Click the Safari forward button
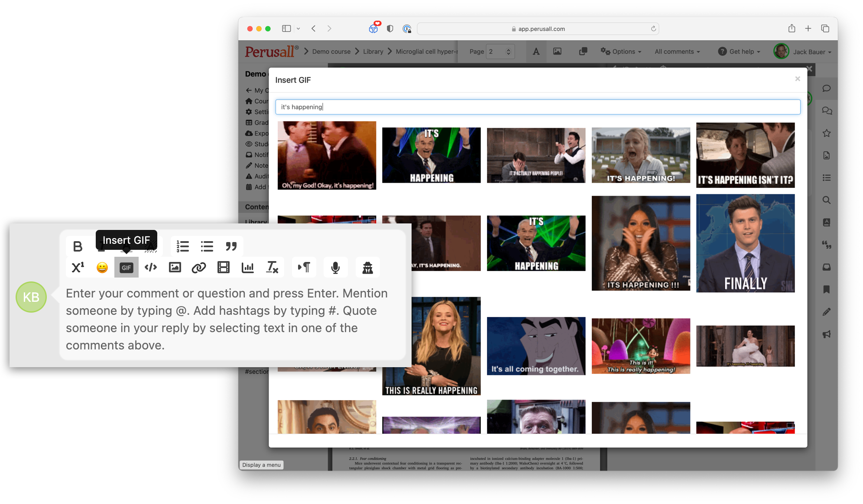The image size is (863, 504). tap(329, 29)
